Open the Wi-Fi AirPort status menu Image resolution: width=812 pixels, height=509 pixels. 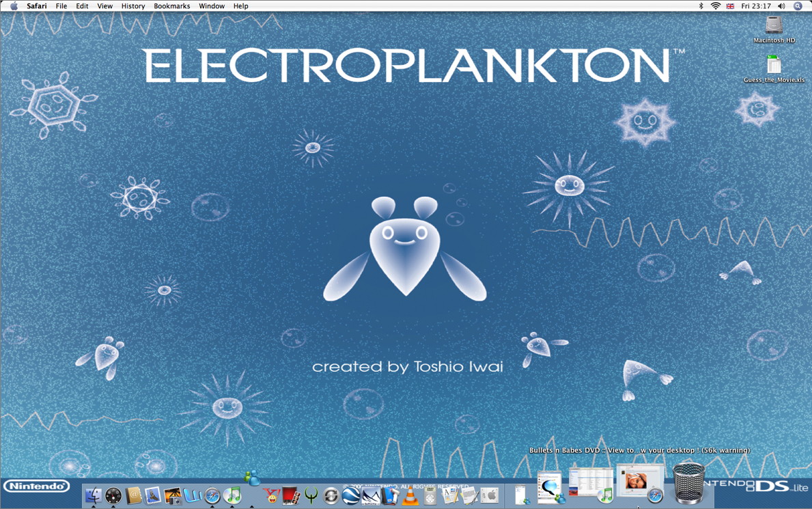click(716, 6)
